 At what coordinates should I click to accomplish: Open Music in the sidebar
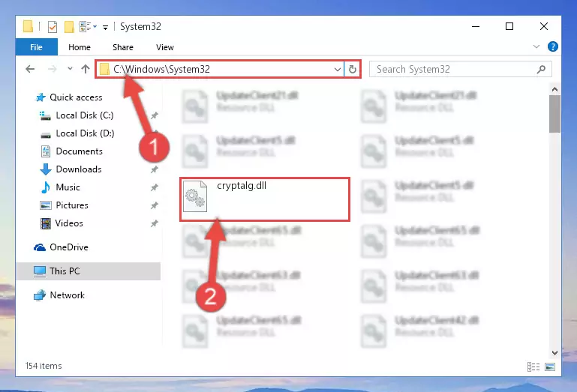tap(68, 187)
